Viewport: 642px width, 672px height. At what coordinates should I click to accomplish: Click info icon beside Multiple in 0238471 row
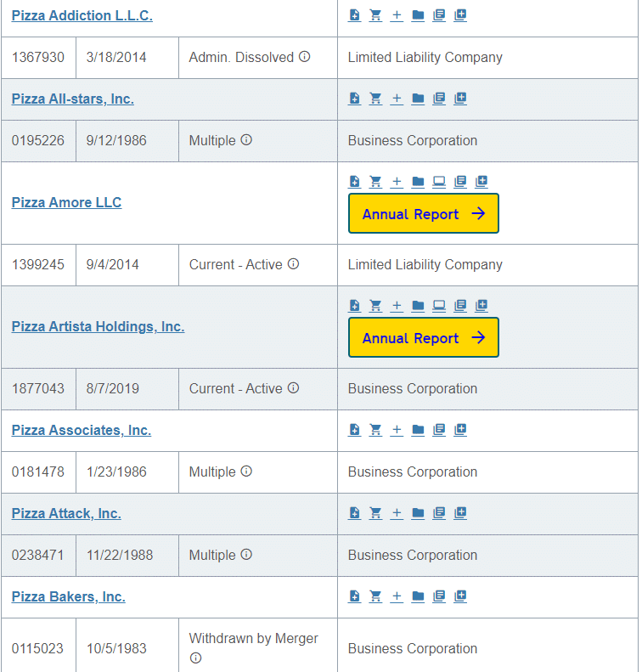pos(246,555)
